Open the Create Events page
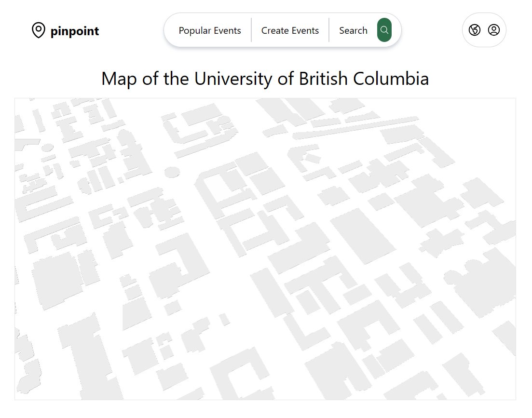Screen dimensions: 532x418 290,30
